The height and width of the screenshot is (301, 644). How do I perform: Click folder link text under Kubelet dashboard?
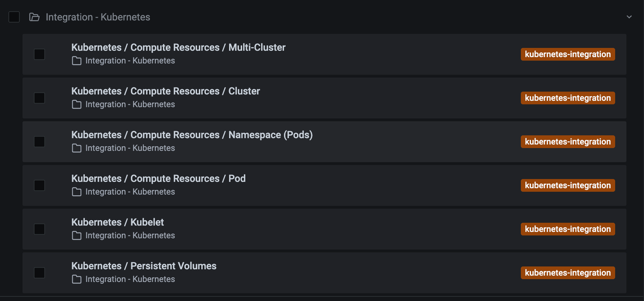pyautogui.click(x=130, y=235)
